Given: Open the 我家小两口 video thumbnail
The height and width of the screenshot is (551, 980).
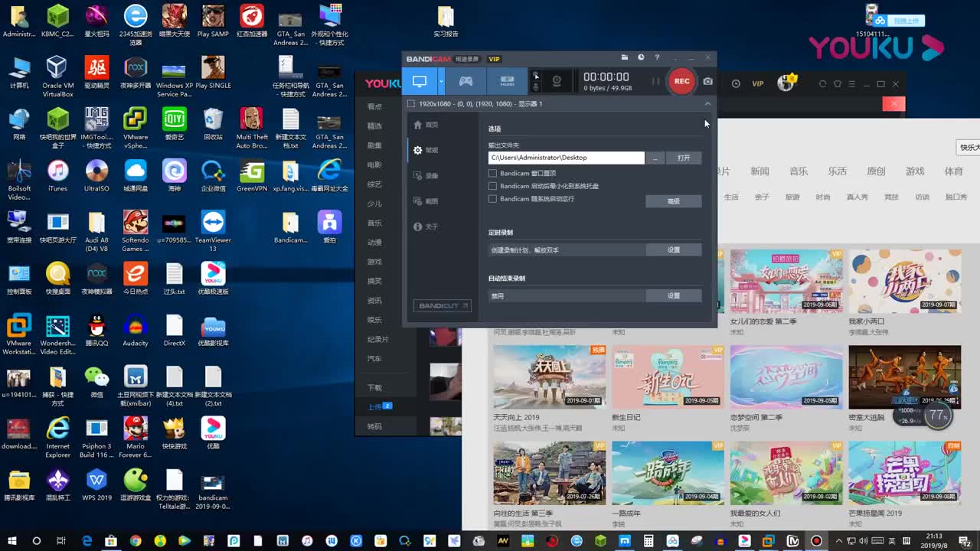Looking at the screenshot, I should pos(904,281).
